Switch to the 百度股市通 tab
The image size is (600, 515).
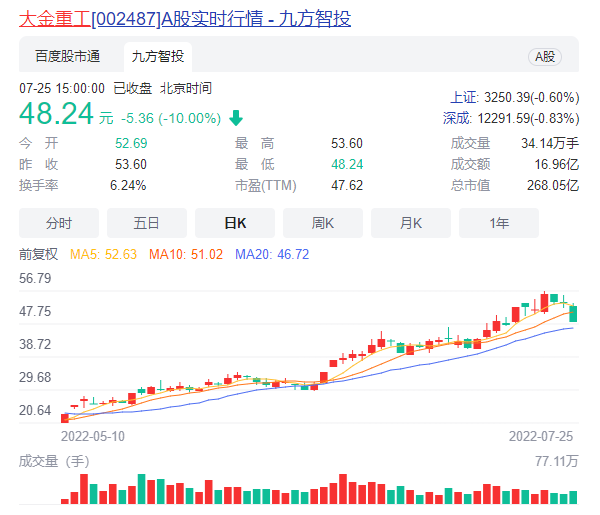pos(68,57)
